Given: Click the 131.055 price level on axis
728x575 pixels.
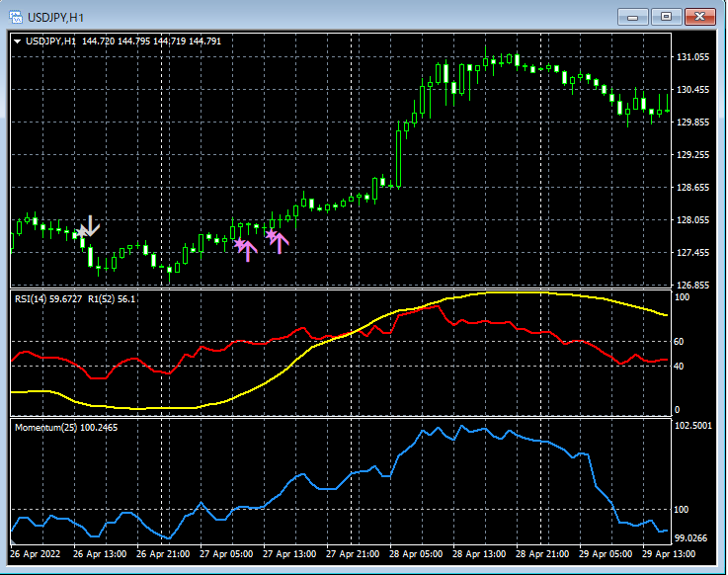Looking at the screenshot, I should [x=693, y=57].
